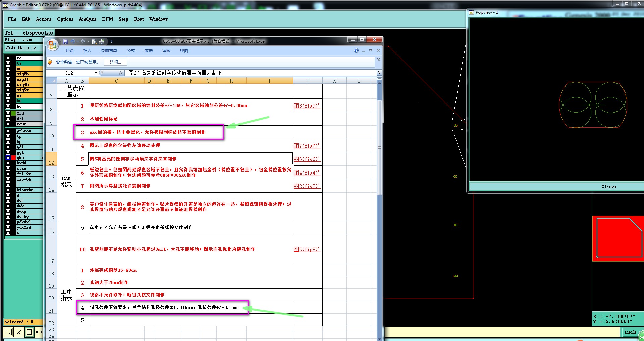Click the Excel vertical scrollbar thumb
Screen dimensions: 644x341
point(379,147)
